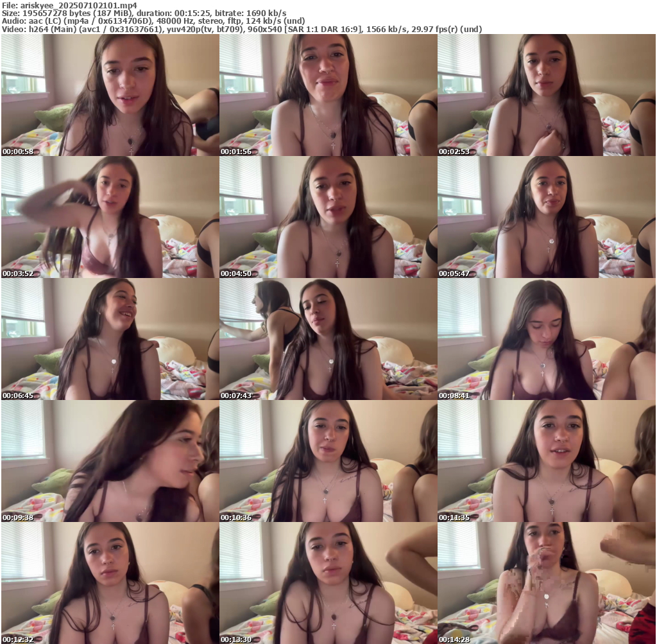The height and width of the screenshot is (644, 657).
Task: Pick the thumbnail marked 00:08:41
Action: click(x=547, y=339)
